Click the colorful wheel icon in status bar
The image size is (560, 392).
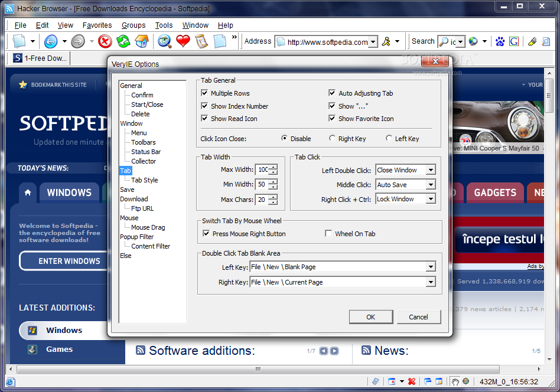click(x=465, y=381)
